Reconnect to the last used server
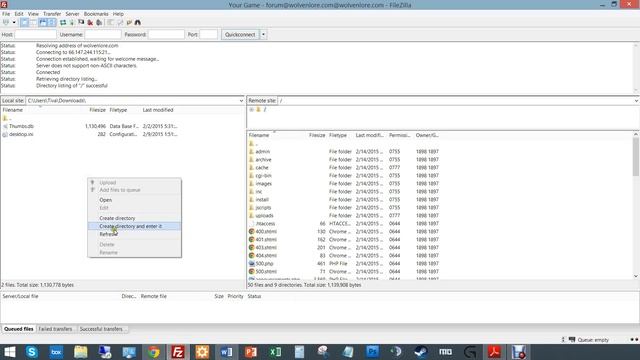640x360 pixels. pyautogui.click(x=99, y=22)
